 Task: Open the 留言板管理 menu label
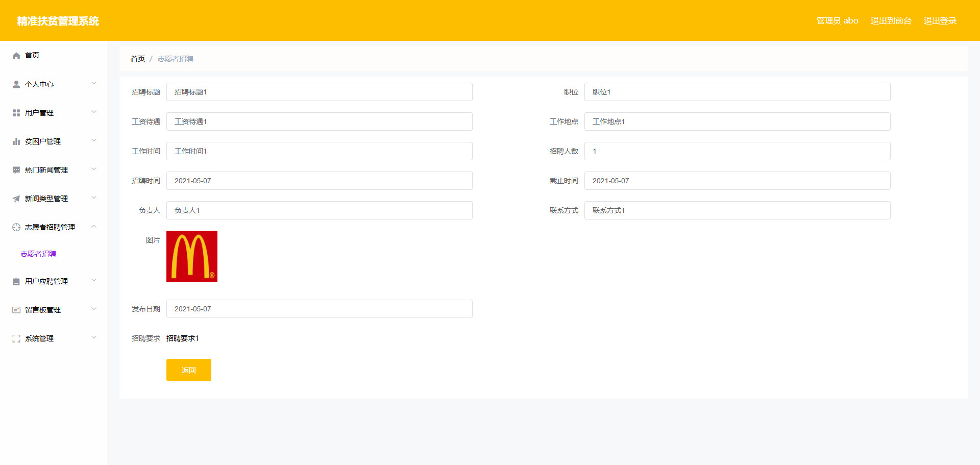tap(43, 310)
